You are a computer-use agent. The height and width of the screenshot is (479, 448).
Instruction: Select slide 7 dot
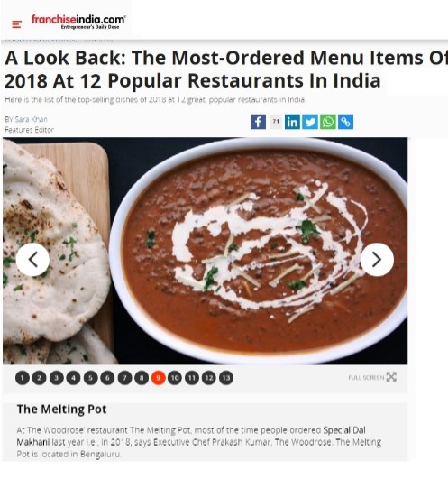[124, 378]
